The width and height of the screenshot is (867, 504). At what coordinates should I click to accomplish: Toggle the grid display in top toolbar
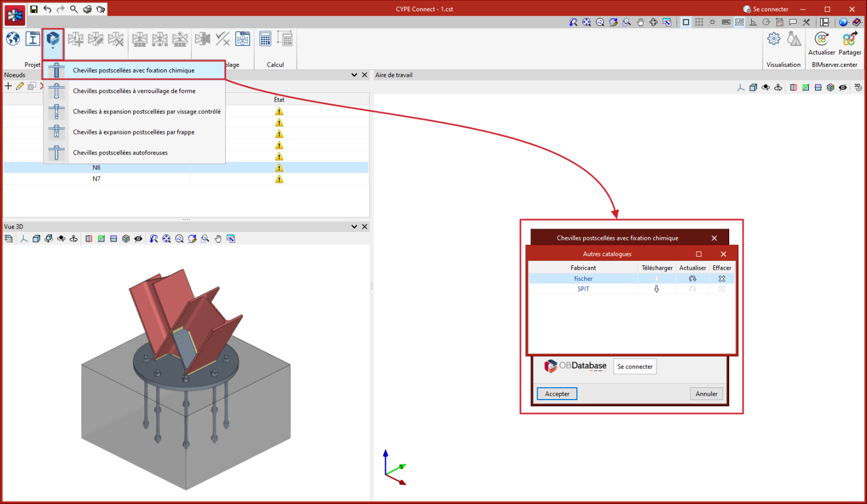699,23
